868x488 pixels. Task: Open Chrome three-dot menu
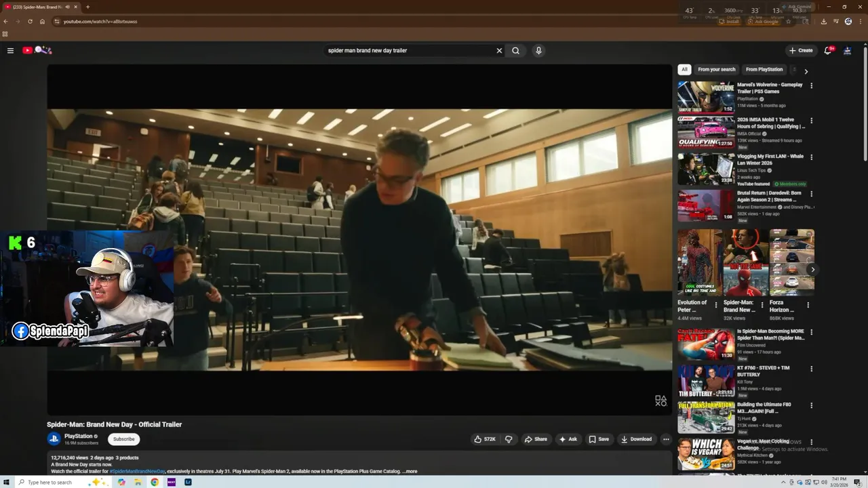(861, 22)
